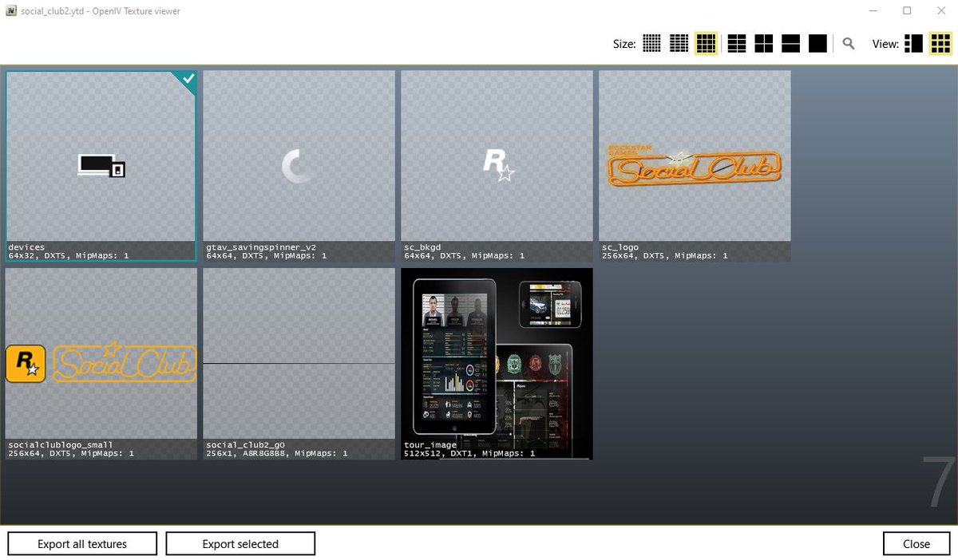The image size is (958, 560).
Task: Click the Export selected button
Action: (240, 544)
